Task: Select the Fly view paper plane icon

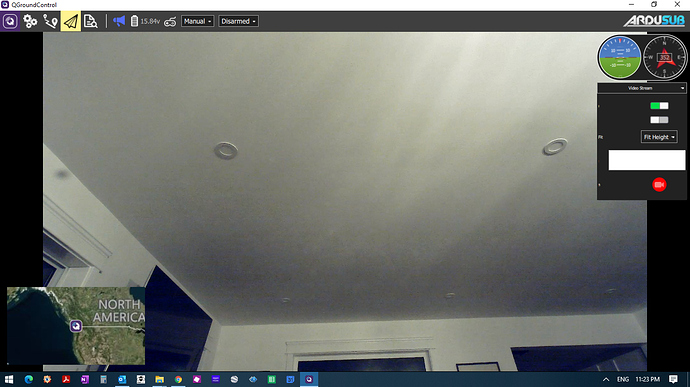Action: click(71, 21)
